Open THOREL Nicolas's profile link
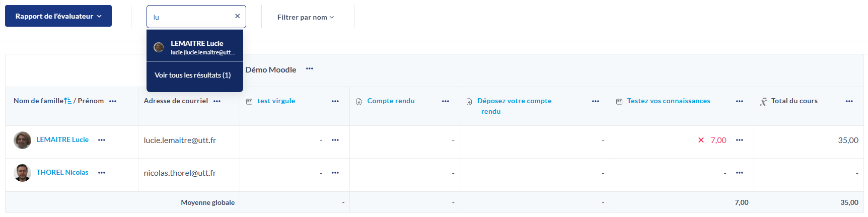The width and height of the screenshot is (868, 217). (x=62, y=172)
